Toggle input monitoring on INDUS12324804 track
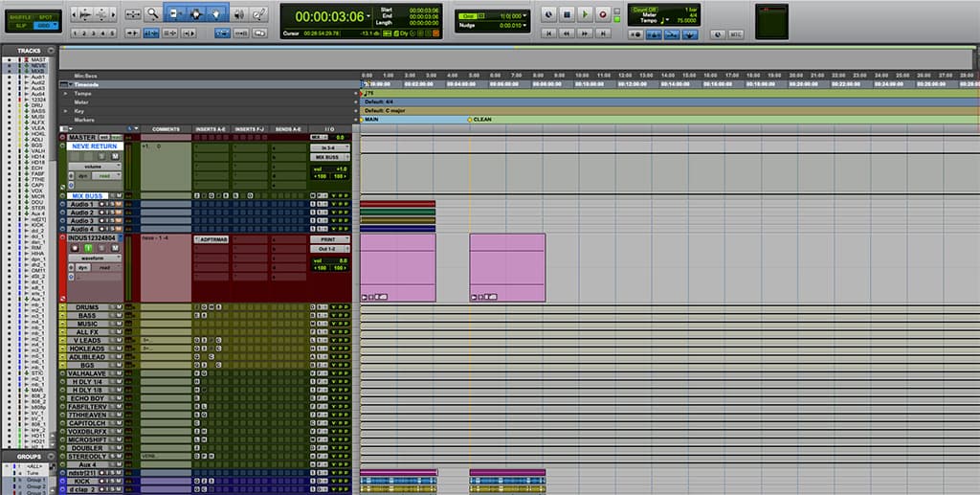This screenshot has height=495, width=980. pyautogui.click(x=88, y=248)
